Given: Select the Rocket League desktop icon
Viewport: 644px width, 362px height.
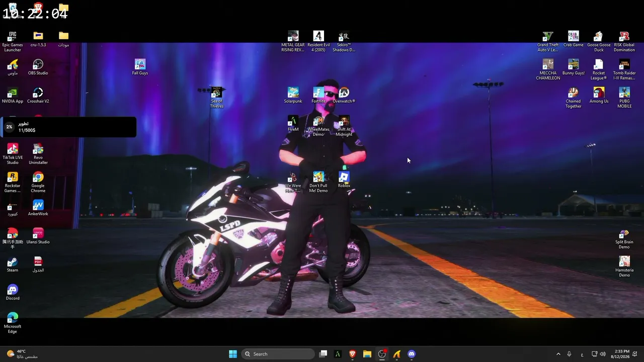Looking at the screenshot, I should (x=599, y=69).
